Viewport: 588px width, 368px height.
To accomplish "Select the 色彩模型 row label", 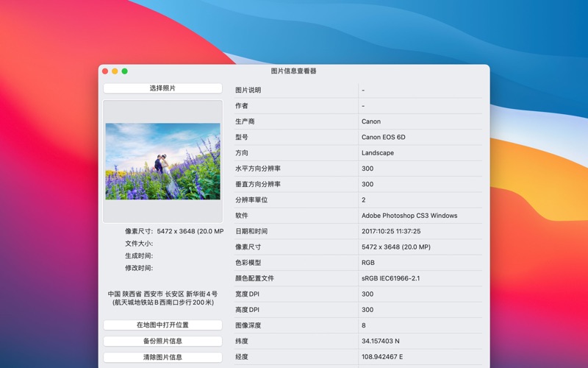I will 248,263.
